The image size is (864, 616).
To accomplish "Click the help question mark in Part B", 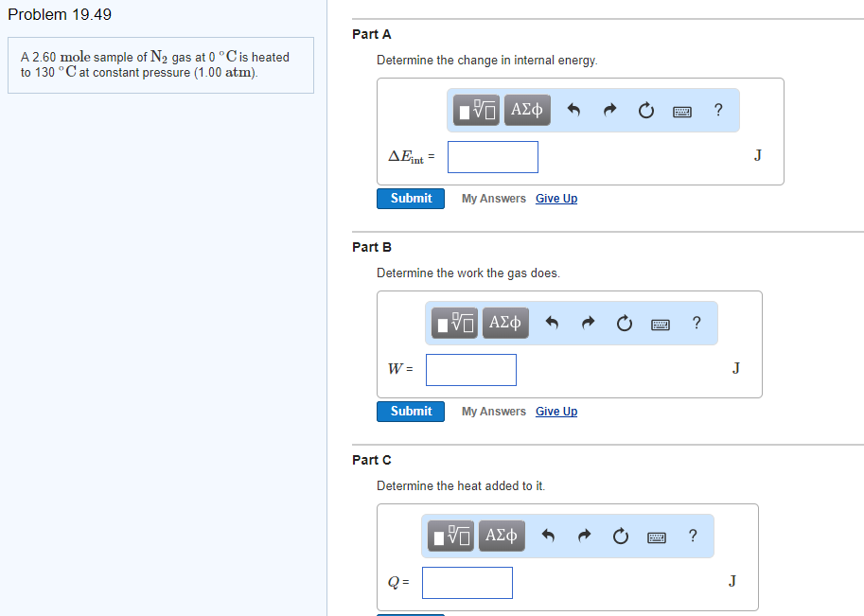I will coord(696,323).
